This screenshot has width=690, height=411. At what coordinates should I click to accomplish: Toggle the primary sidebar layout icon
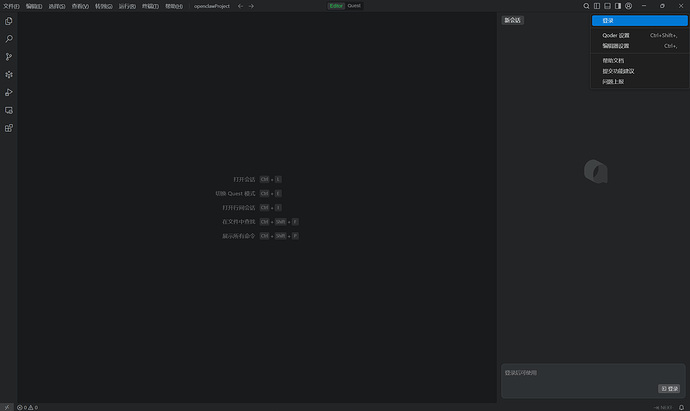pos(597,6)
